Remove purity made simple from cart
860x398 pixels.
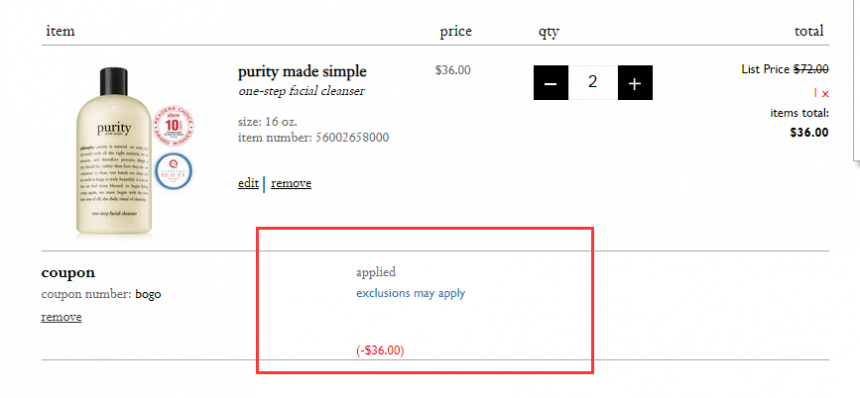click(291, 183)
